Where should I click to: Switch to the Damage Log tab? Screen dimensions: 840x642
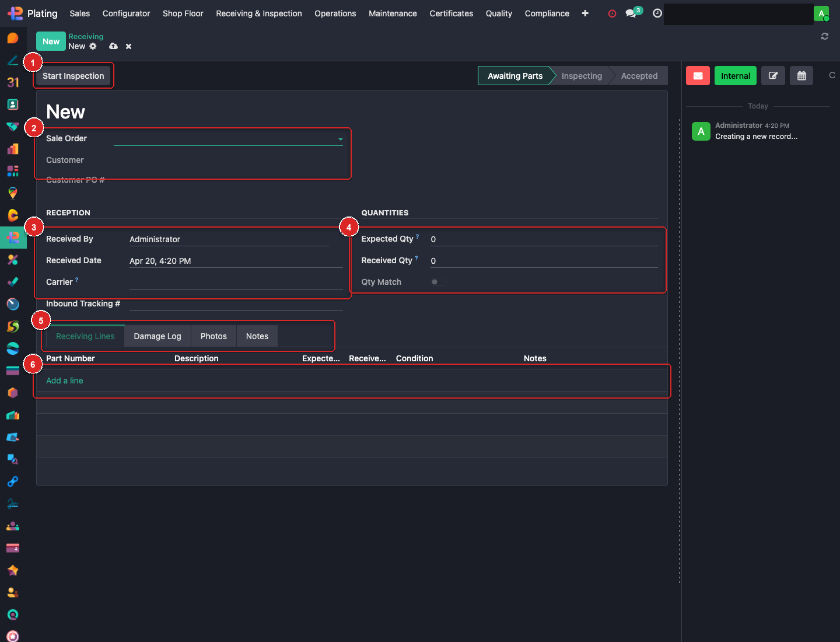pos(157,336)
